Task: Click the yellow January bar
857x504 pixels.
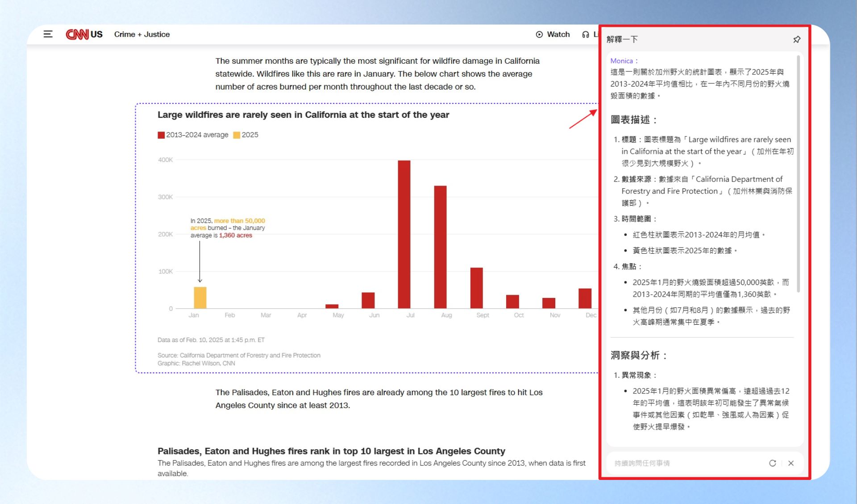Action: pyautogui.click(x=200, y=297)
